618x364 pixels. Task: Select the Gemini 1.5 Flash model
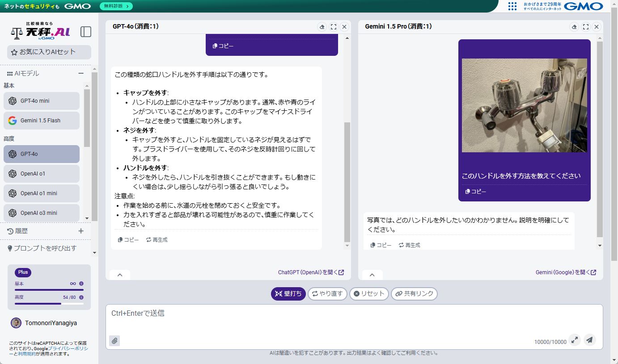coord(41,120)
